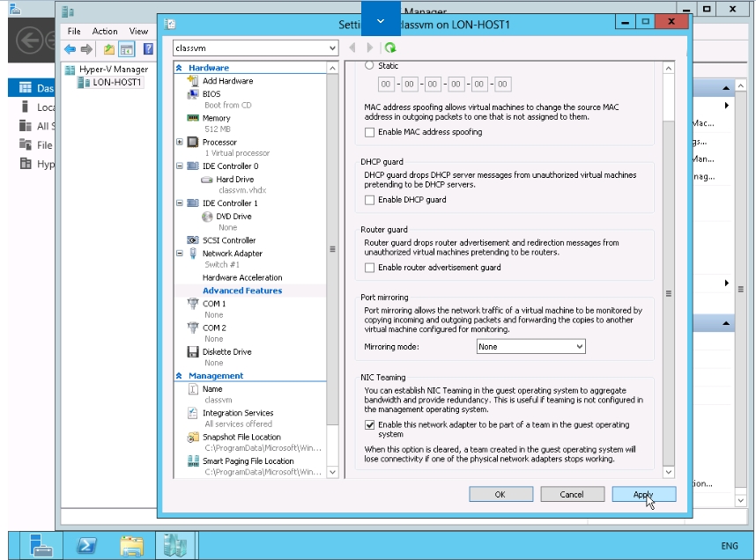756x560 pixels.
Task: Click the settings pane scrollbar thumb
Action: (668, 293)
